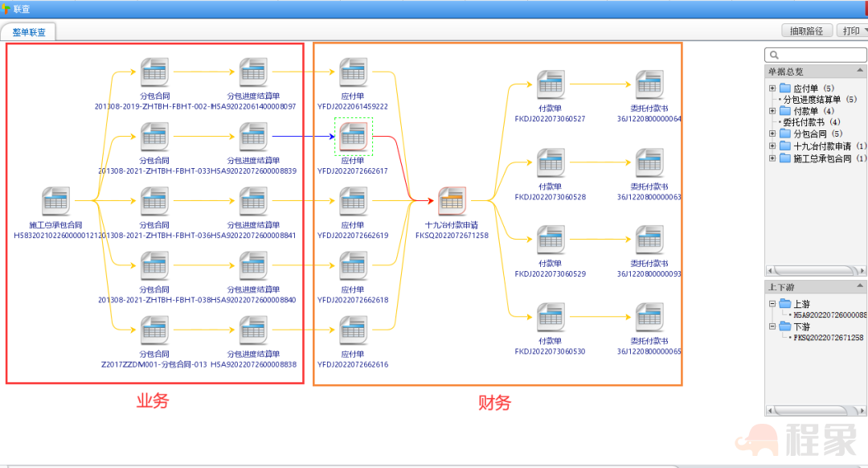Viewport: 868px width, 468px height.
Task: Select 施工总承包合同 (1) in document overview
Action: (x=829, y=158)
